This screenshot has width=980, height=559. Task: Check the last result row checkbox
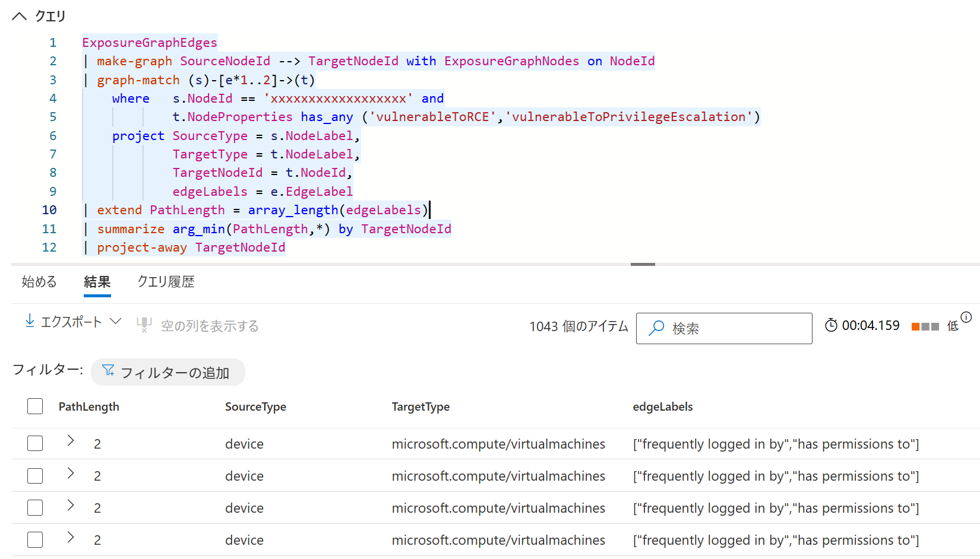coord(35,539)
